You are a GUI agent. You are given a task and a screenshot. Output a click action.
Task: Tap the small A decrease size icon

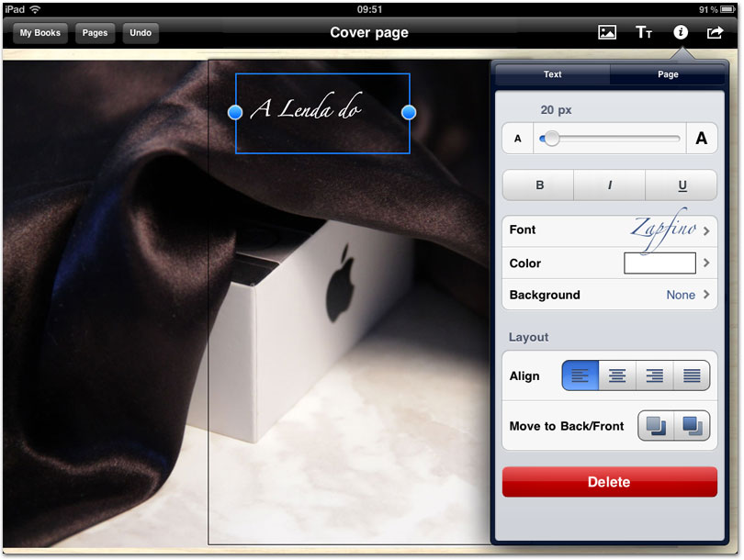pos(518,139)
